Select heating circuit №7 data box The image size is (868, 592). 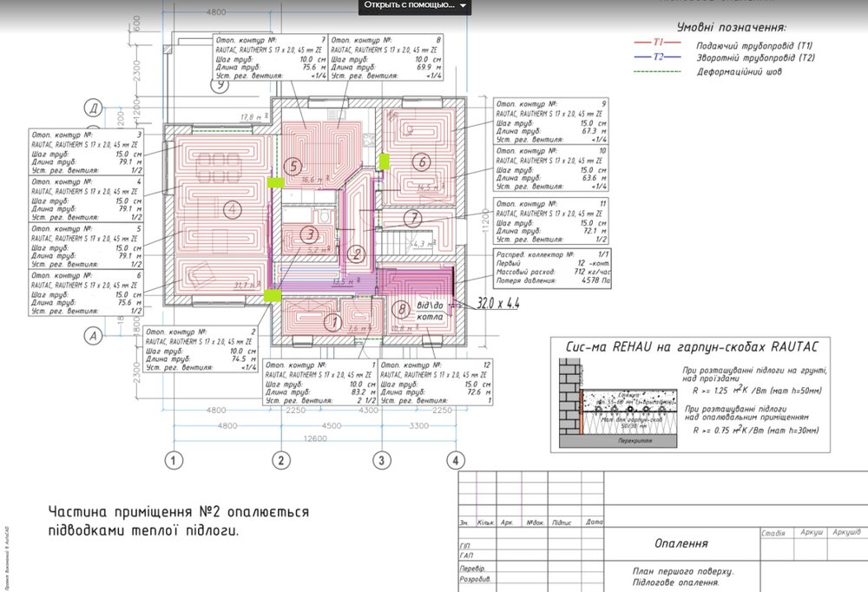(x=271, y=57)
